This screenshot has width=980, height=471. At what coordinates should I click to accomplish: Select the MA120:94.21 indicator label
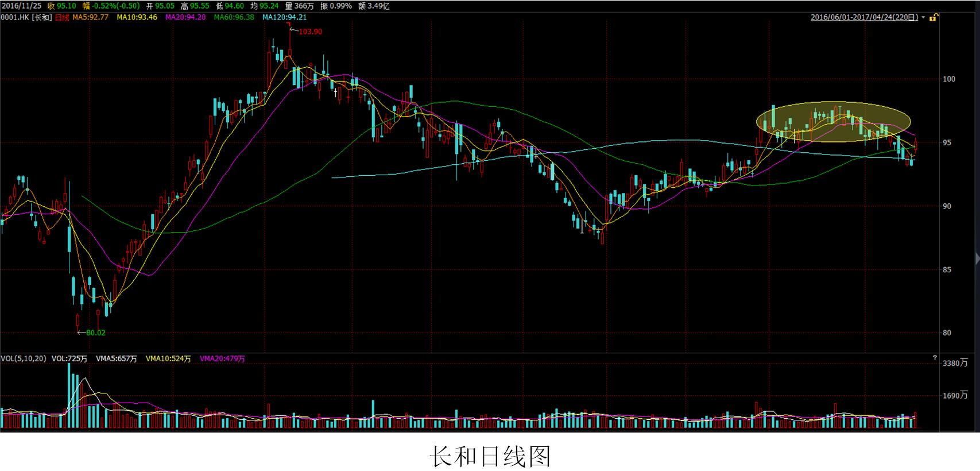click(285, 17)
